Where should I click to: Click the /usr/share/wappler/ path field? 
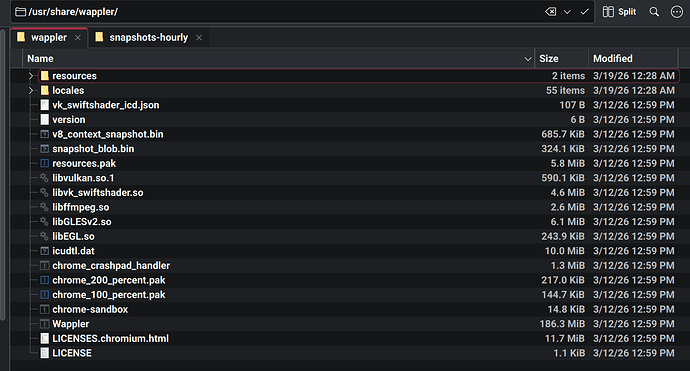coord(282,12)
